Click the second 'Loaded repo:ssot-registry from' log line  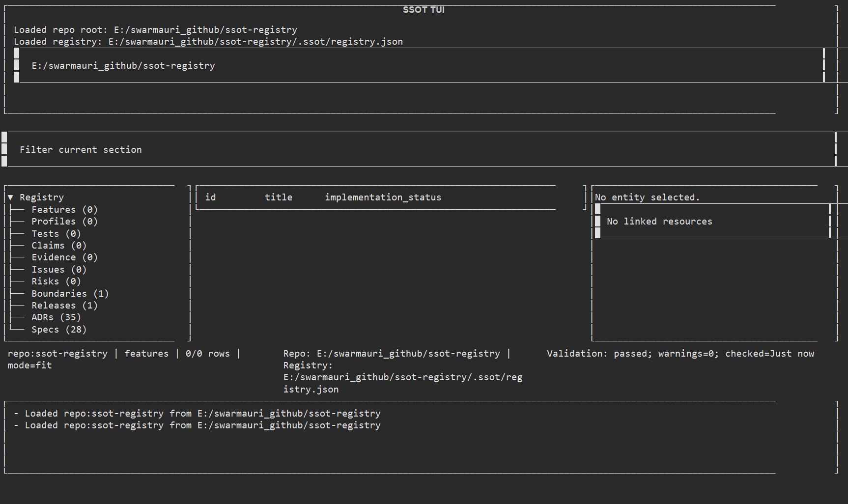[198, 425]
